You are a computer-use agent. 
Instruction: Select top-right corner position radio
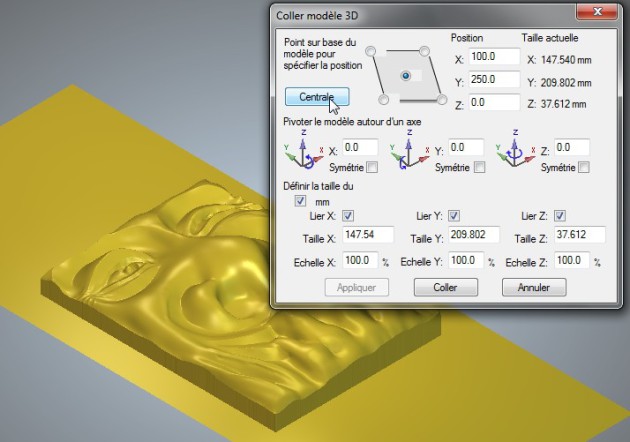[425, 51]
